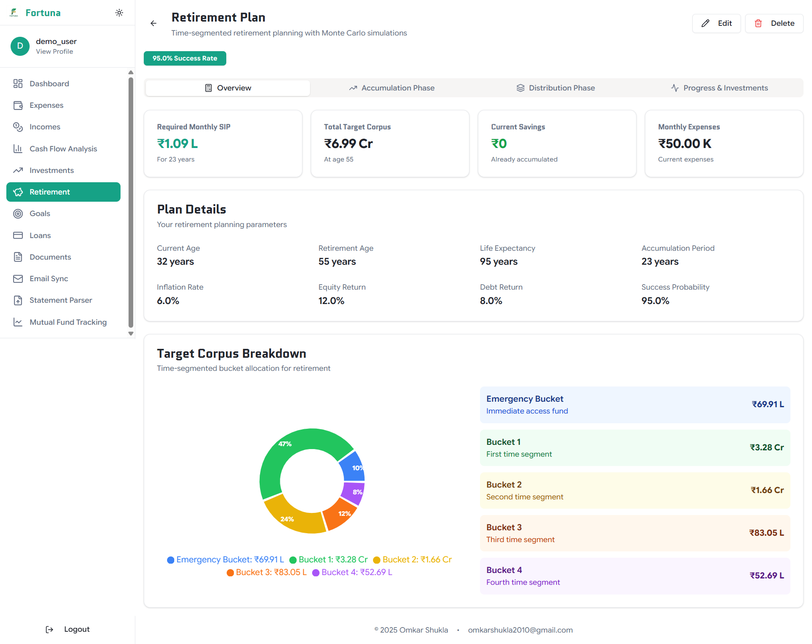Open the Loans section
The height and width of the screenshot is (644, 812).
pos(40,235)
